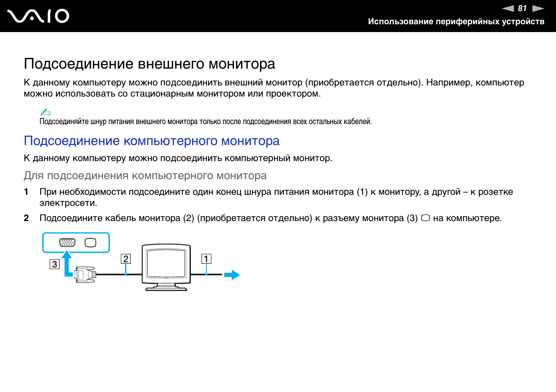Click the boxed label 1 in diagram
This screenshot has width=556, height=392.
206,259
